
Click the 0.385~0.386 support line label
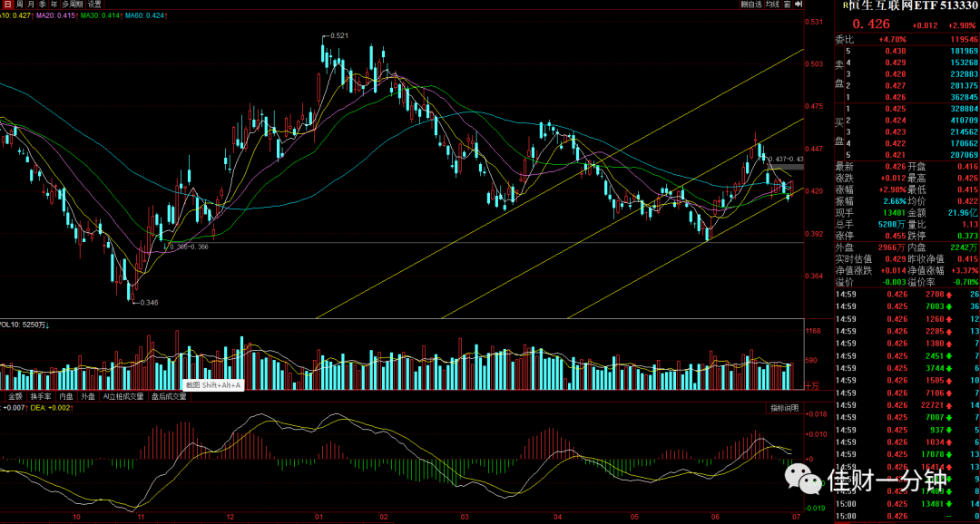pyautogui.click(x=189, y=247)
